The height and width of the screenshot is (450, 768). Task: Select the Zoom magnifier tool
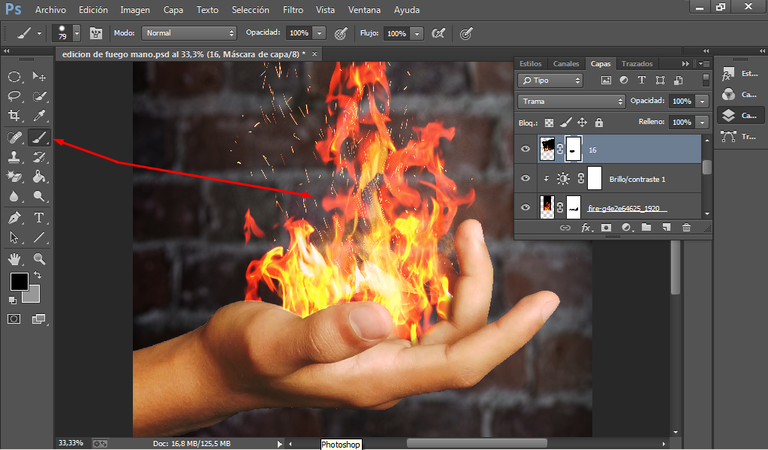[39, 259]
